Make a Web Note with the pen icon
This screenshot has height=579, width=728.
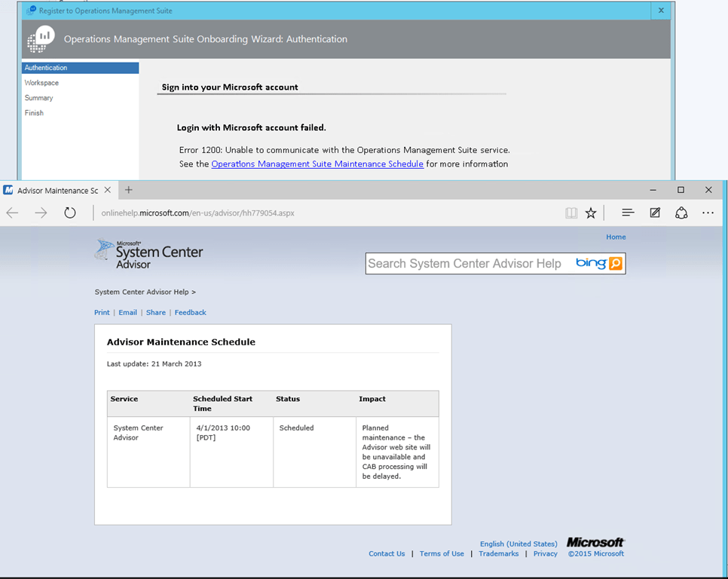pos(655,213)
